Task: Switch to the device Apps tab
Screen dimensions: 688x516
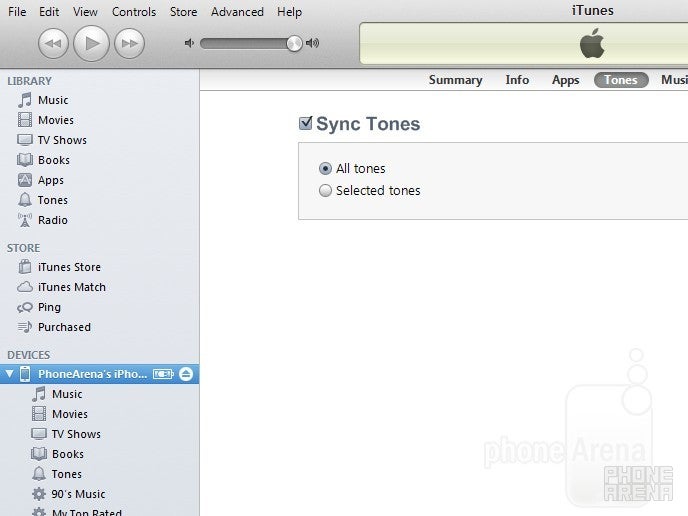Action: pos(566,80)
